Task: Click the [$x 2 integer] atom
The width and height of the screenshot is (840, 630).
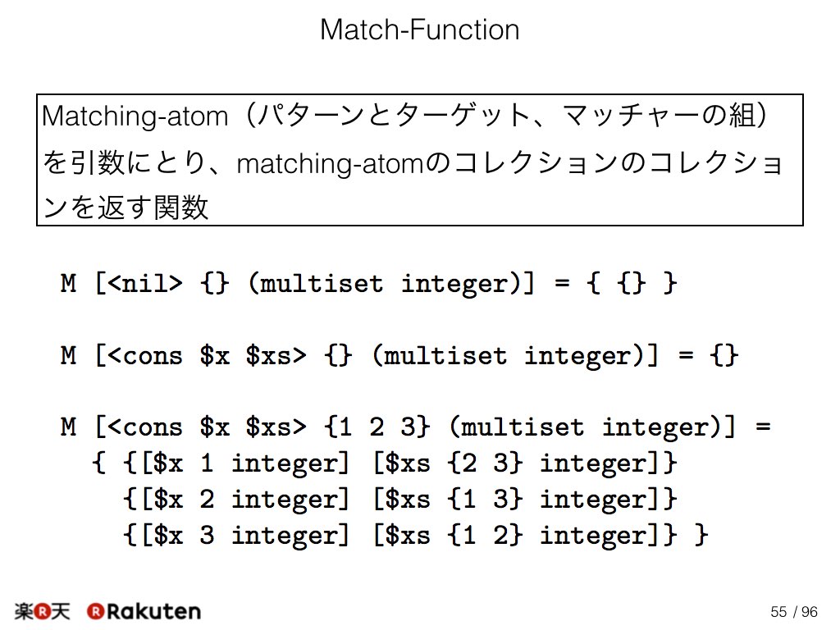Action: 245,499
